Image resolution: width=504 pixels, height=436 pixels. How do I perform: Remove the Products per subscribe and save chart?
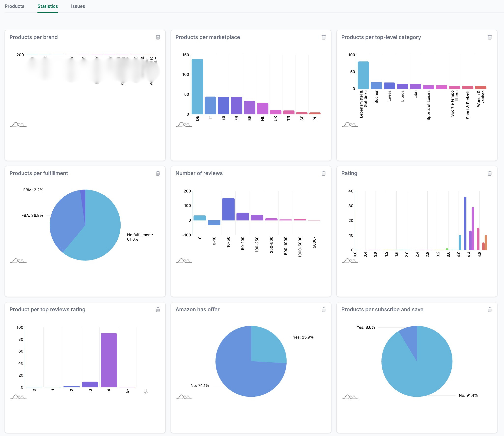(x=490, y=310)
